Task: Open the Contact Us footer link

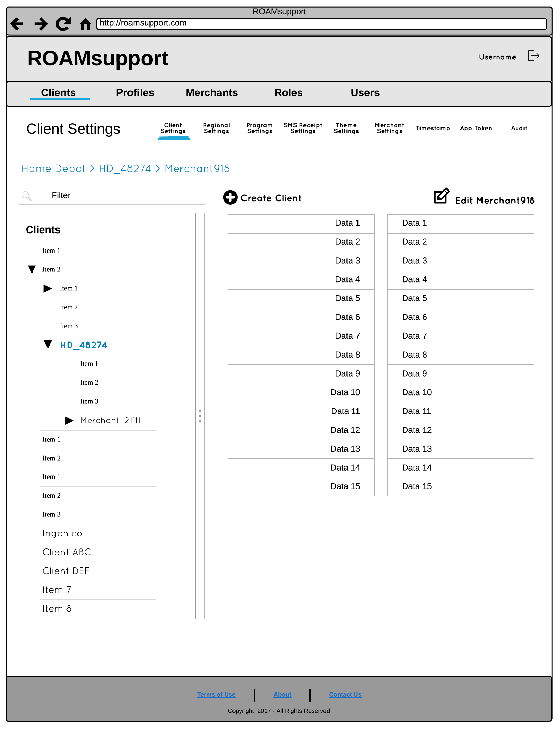Action: click(x=345, y=694)
